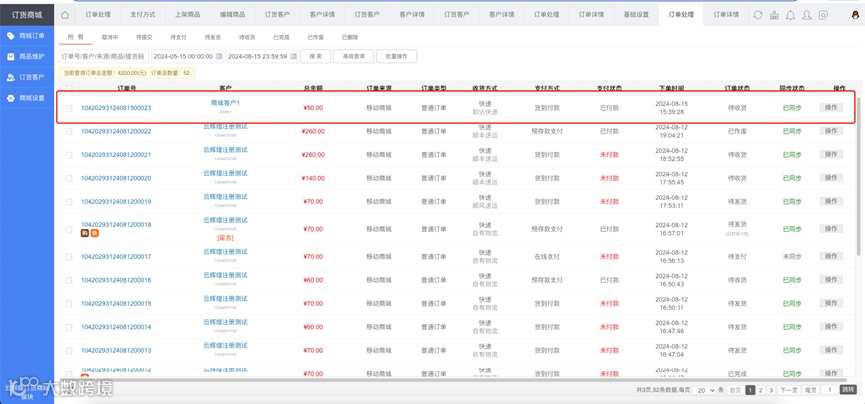Open customer link 商城客户1
The image size is (865, 404).
pyautogui.click(x=225, y=103)
